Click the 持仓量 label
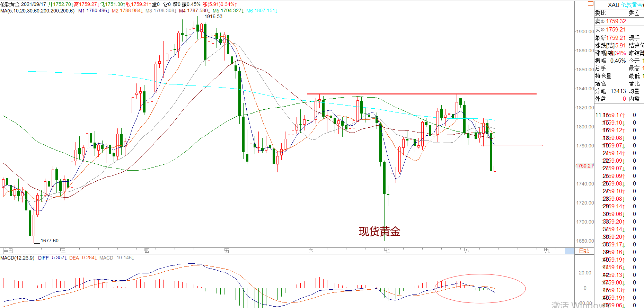 pos(603,76)
